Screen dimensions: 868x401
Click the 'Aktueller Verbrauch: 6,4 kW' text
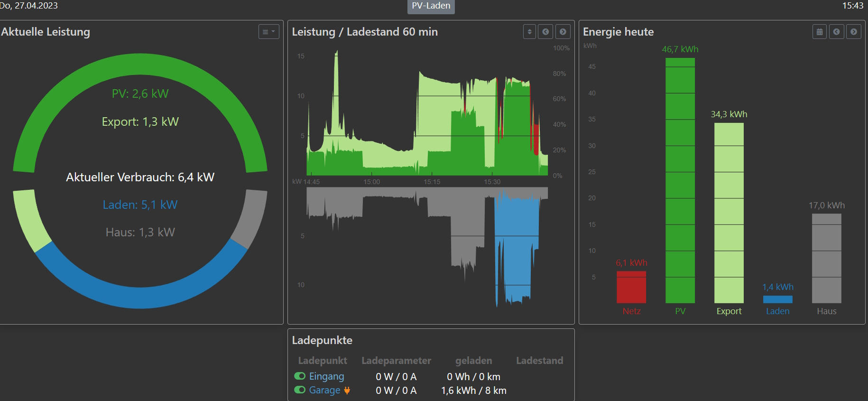click(140, 177)
